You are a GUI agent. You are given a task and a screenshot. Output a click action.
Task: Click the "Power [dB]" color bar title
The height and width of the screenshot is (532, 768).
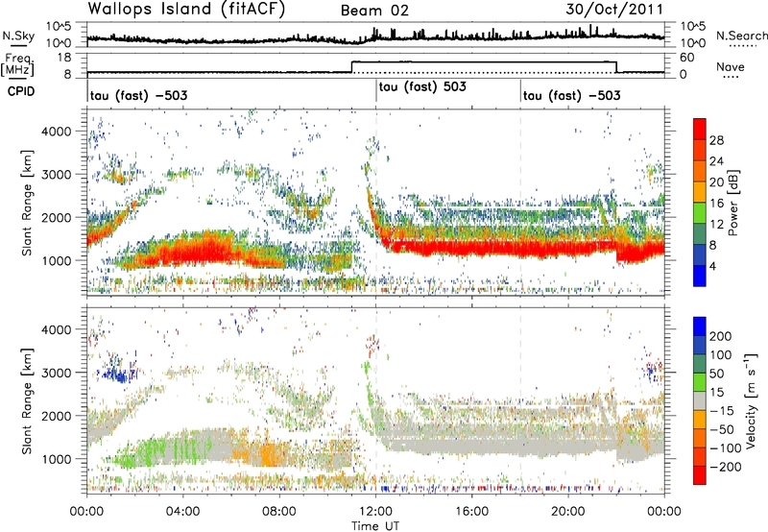(732, 203)
